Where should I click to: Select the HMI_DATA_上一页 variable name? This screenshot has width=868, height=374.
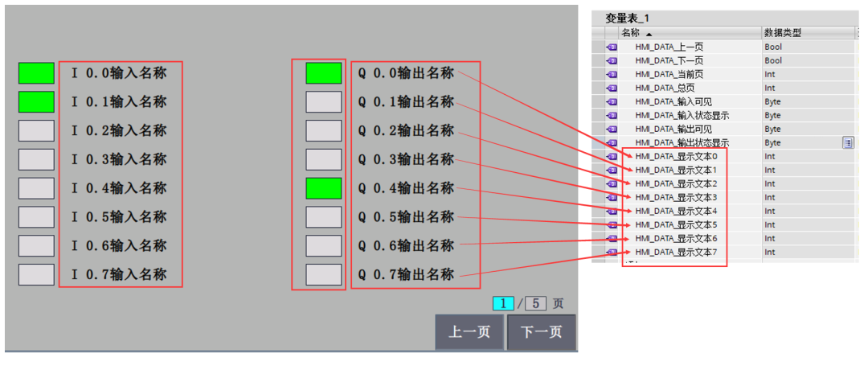pos(669,47)
